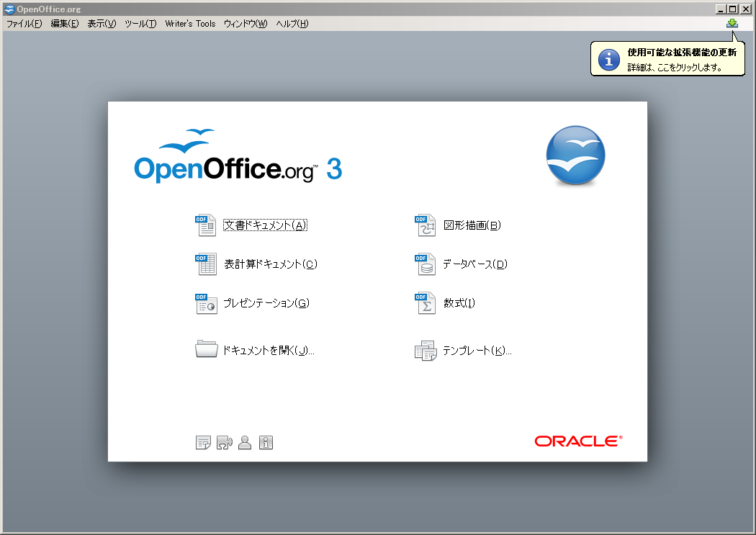Create new 文書ドキュメント(A)

coord(265,225)
